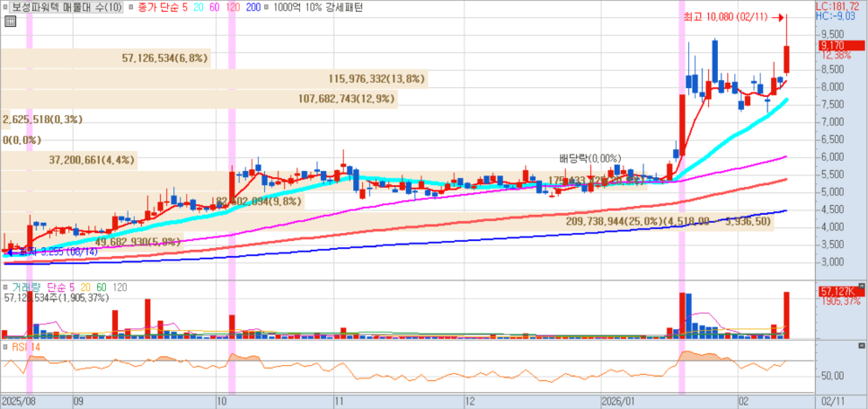Click the 11 month label on time axis
Image resolution: width=868 pixels, height=409 pixels.
[x=339, y=400]
